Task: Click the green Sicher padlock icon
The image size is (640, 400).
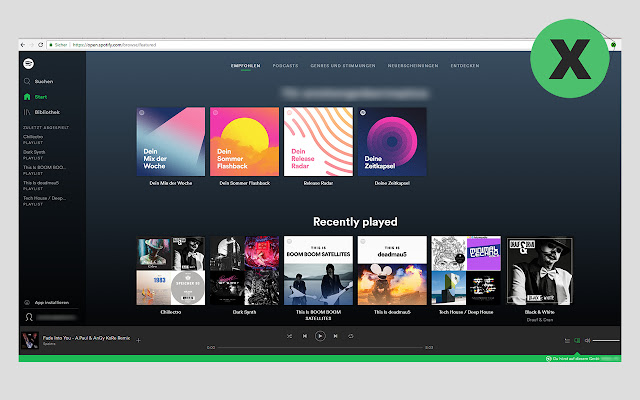Action: 51,45
